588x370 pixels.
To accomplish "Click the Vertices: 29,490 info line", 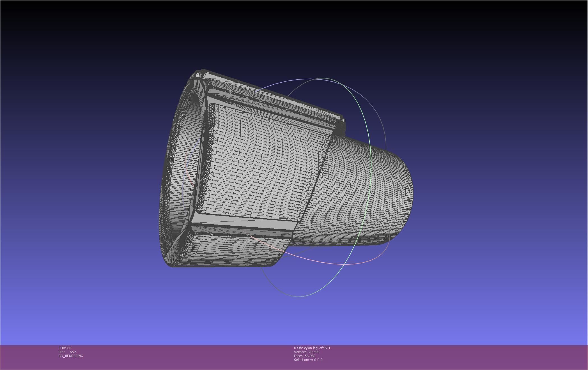I will point(307,352).
